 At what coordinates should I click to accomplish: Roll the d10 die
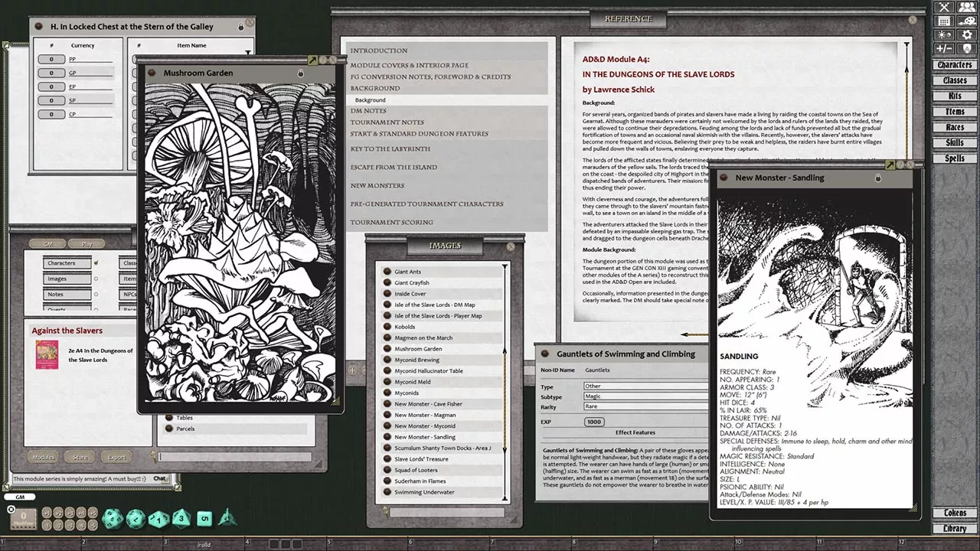point(158,519)
